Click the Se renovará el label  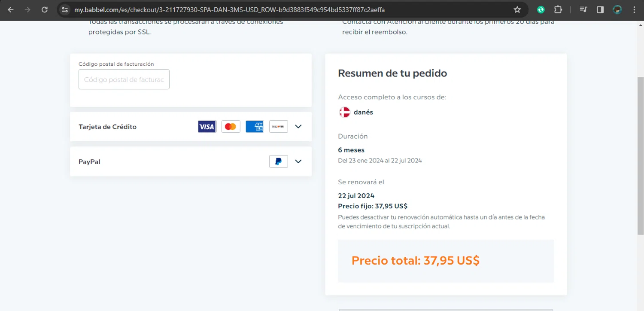pyautogui.click(x=361, y=182)
